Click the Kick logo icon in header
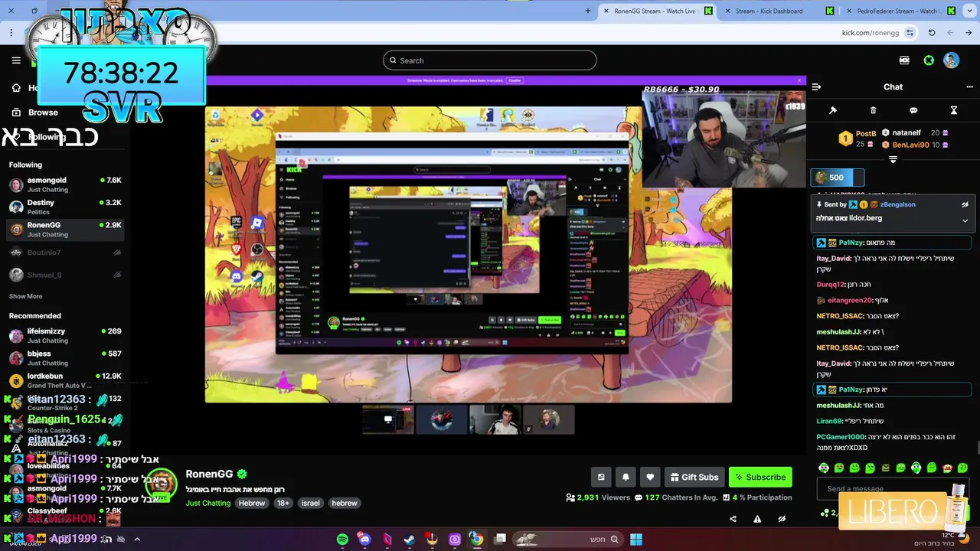980x551 pixels. pos(929,60)
